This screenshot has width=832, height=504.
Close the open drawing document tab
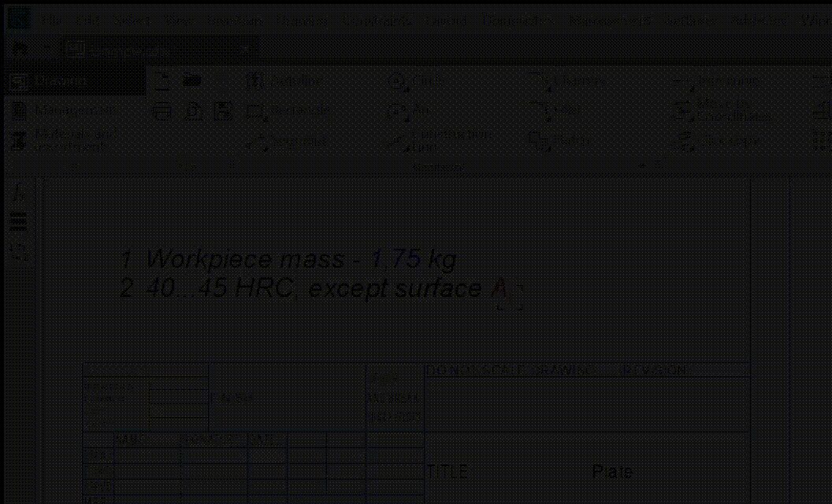pyautogui.click(x=245, y=50)
